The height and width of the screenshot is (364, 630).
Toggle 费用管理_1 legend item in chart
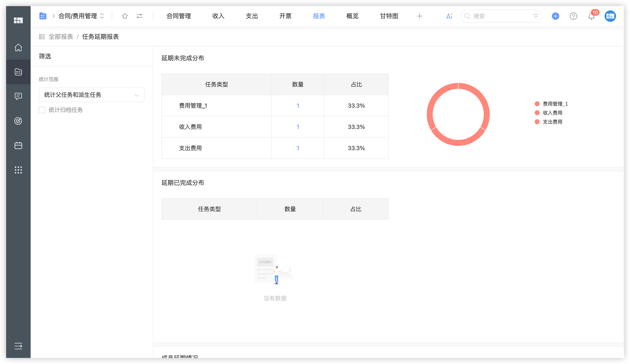[552, 104]
